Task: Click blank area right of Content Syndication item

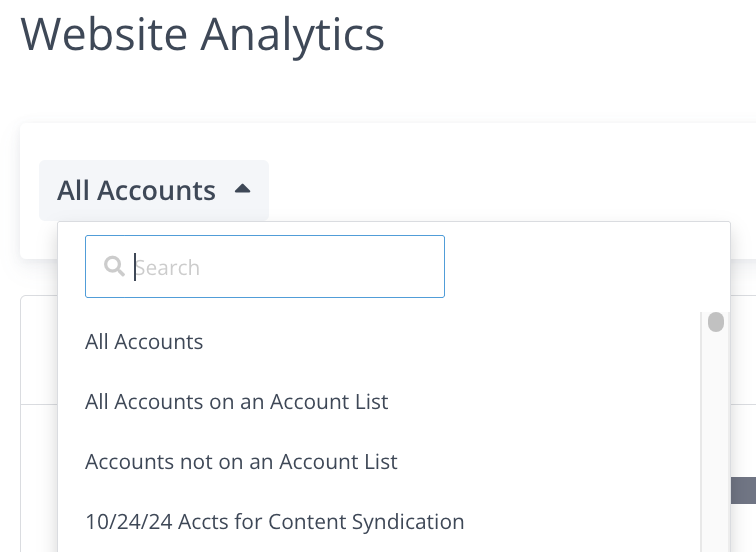Action: point(580,522)
